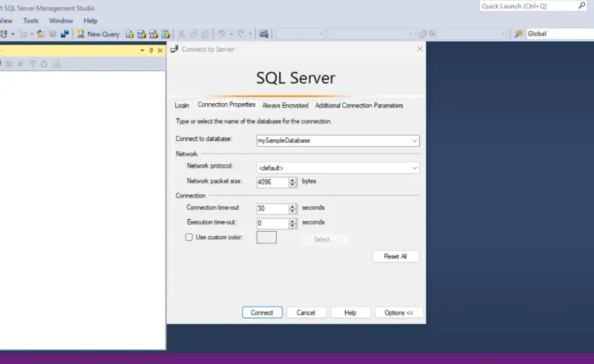Click the Redo arrow icon
The height and width of the screenshot is (364, 594).
pos(241,34)
